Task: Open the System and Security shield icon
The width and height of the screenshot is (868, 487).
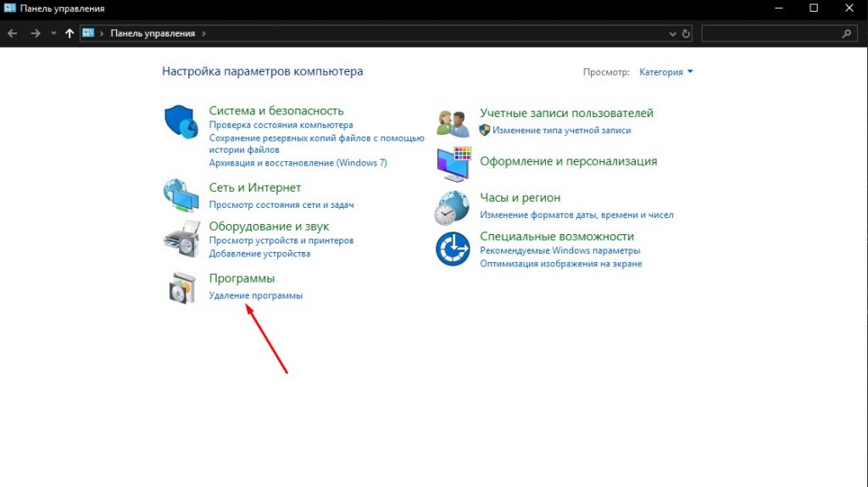Action: click(181, 122)
